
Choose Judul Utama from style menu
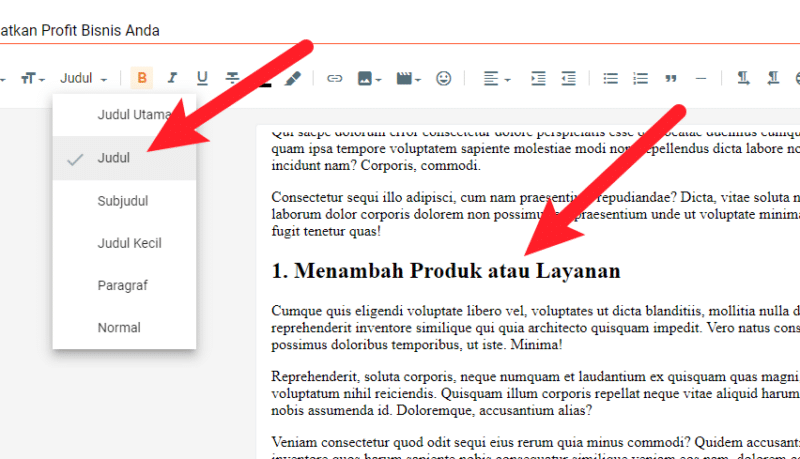[x=124, y=115]
